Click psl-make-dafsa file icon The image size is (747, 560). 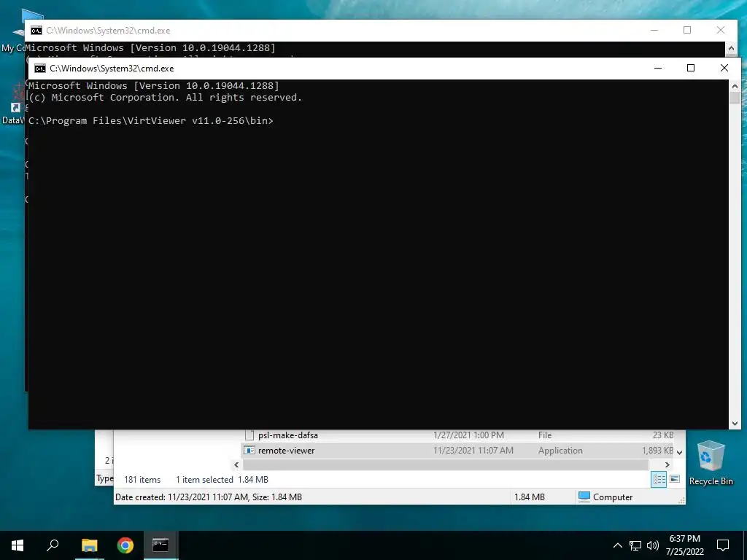click(249, 435)
